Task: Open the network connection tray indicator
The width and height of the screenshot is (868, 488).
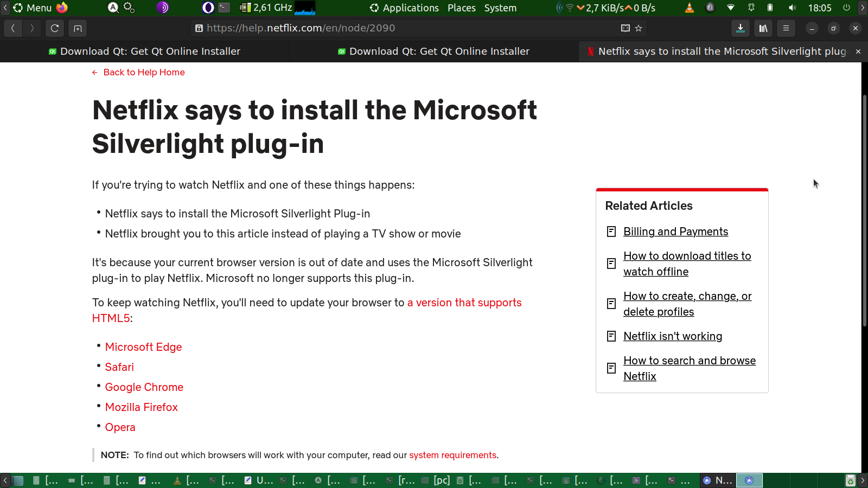Action: tap(731, 8)
